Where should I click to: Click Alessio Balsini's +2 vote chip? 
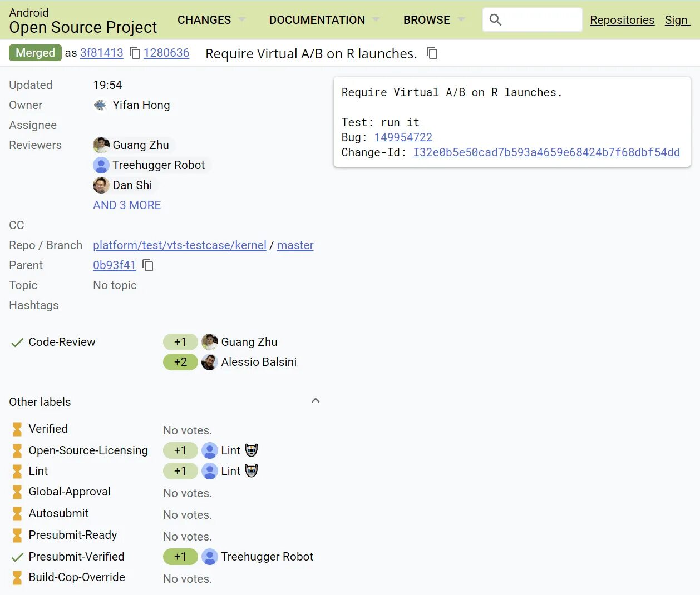coord(180,362)
